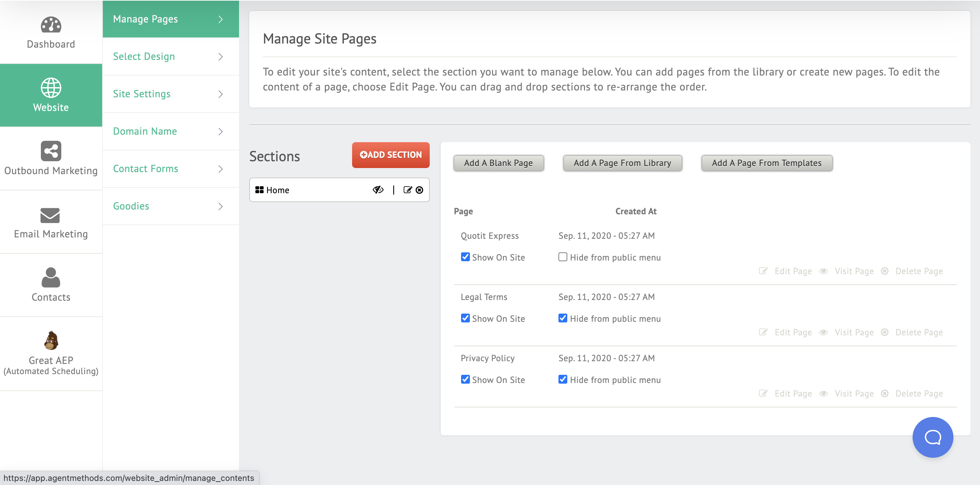Click Edit Page for Privacy Policy
The width and height of the screenshot is (980, 485).
[x=793, y=394]
